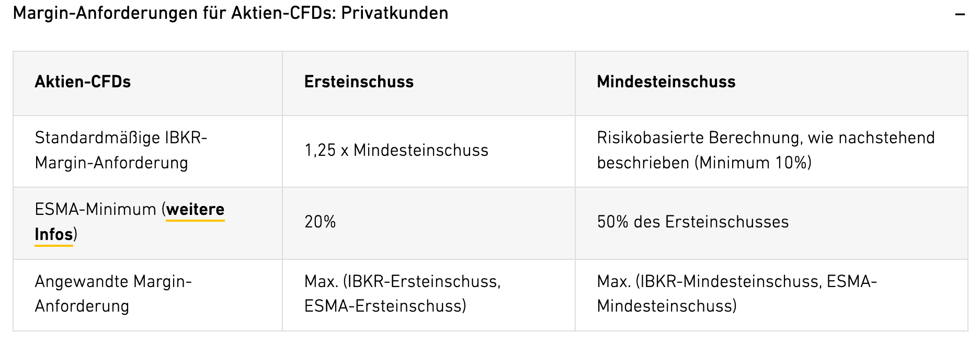Click the ESMA-Minimum text label
Screen dimensions: 980x343
pyautogui.click(x=96, y=210)
